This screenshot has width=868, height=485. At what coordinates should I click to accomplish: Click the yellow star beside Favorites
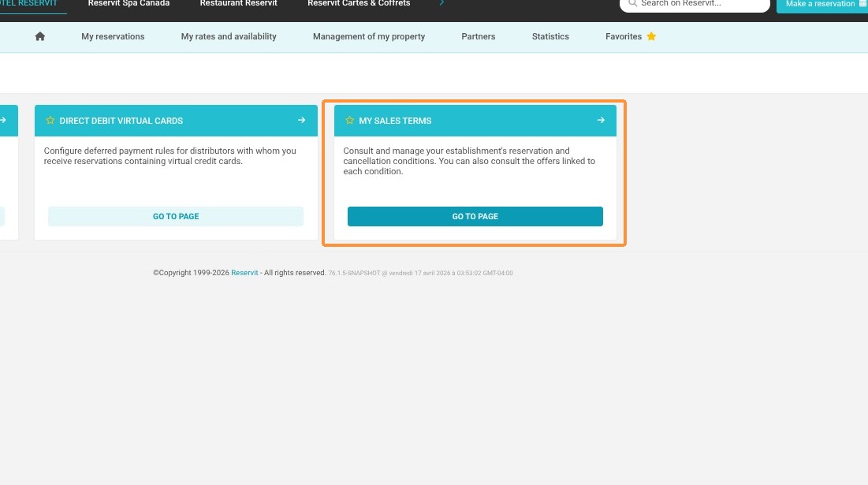tap(651, 36)
